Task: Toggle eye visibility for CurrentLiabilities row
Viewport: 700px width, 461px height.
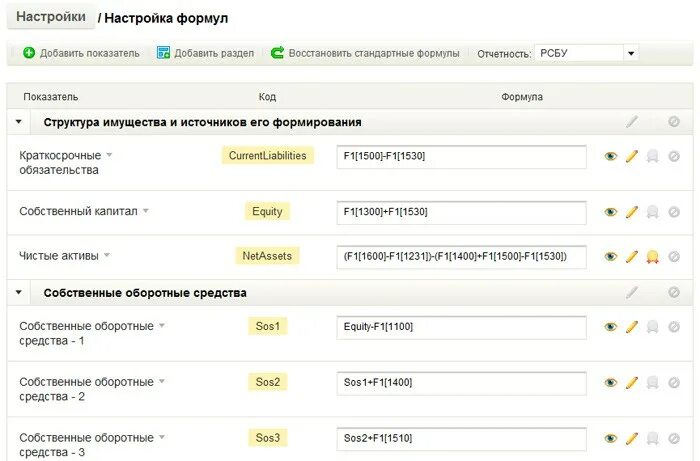Action: point(611,157)
